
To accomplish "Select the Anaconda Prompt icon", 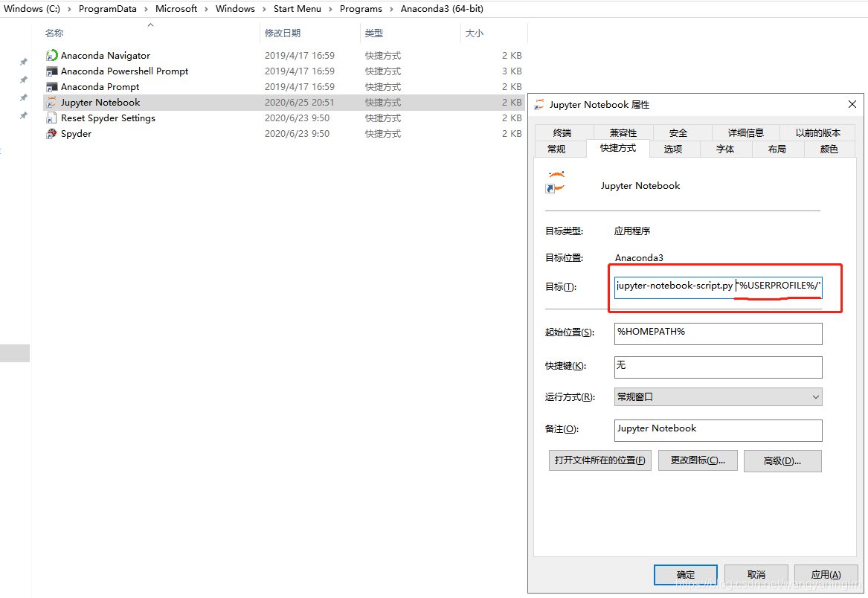I will click(51, 87).
